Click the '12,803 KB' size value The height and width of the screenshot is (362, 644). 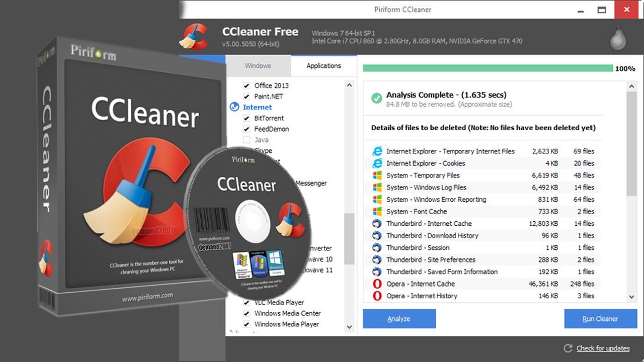click(543, 224)
